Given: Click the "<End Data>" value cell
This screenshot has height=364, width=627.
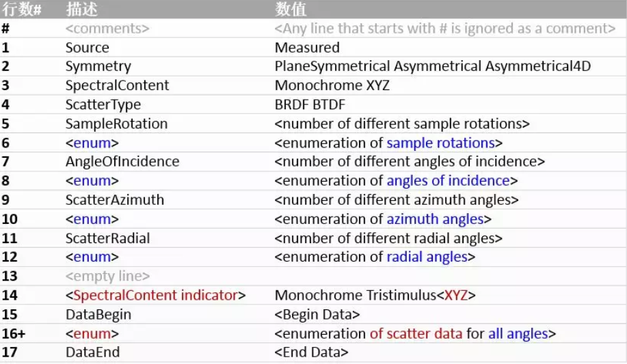Looking at the screenshot, I should tap(311, 352).
